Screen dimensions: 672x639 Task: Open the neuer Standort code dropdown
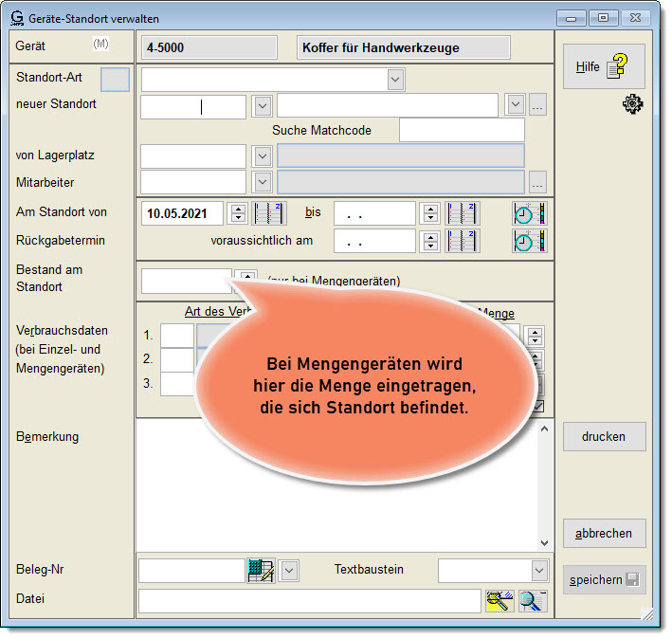pyautogui.click(x=263, y=105)
